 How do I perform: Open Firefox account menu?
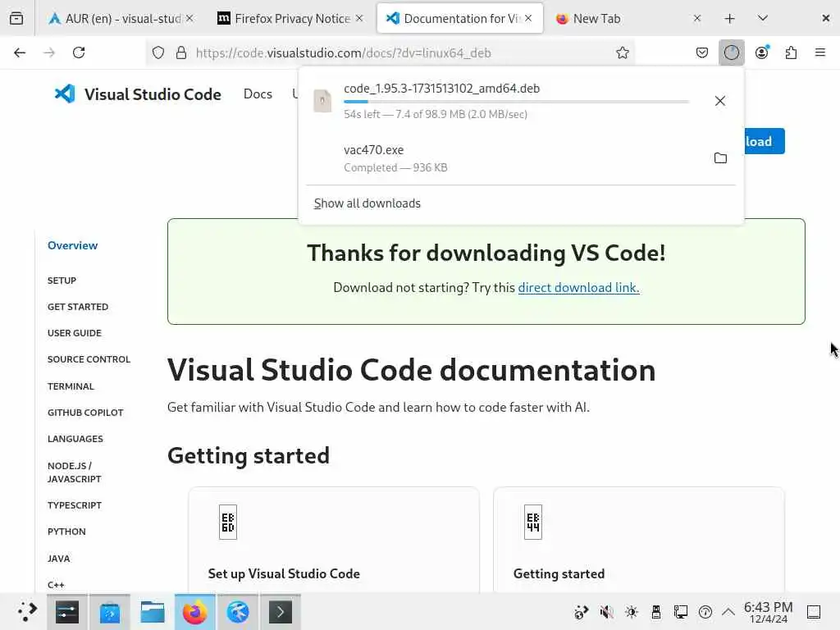click(x=762, y=52)
